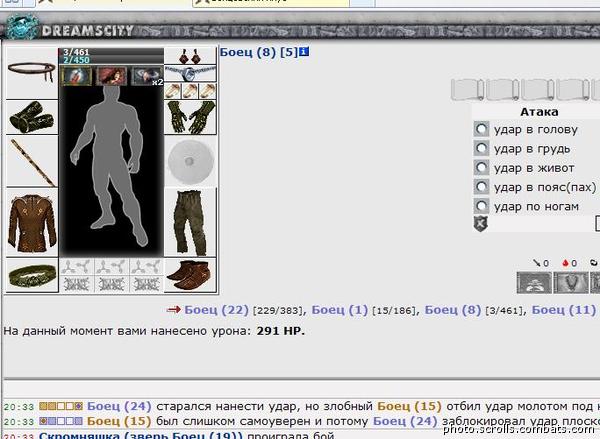Use the first technique icon with seated figure

pos(534,282)
